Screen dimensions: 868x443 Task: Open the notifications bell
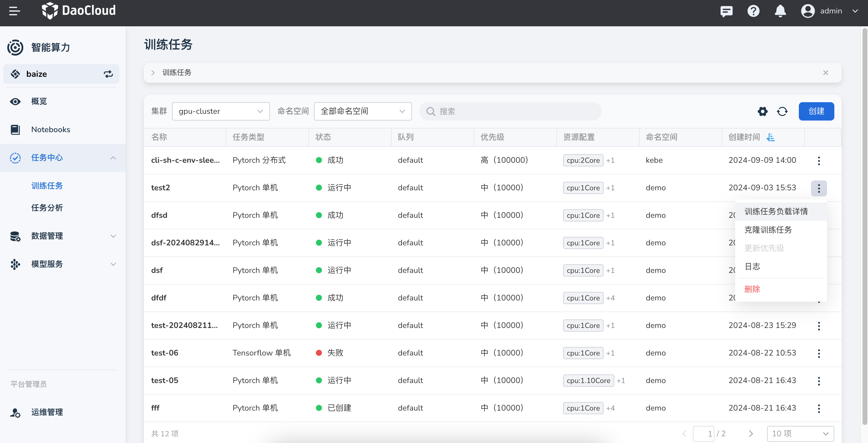780,11
